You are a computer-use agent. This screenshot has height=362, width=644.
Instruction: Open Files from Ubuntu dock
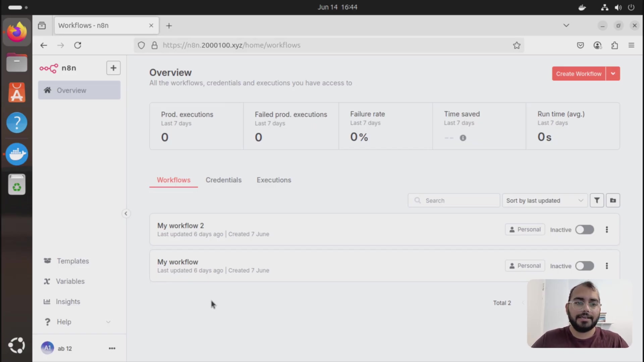pos(17,62)
